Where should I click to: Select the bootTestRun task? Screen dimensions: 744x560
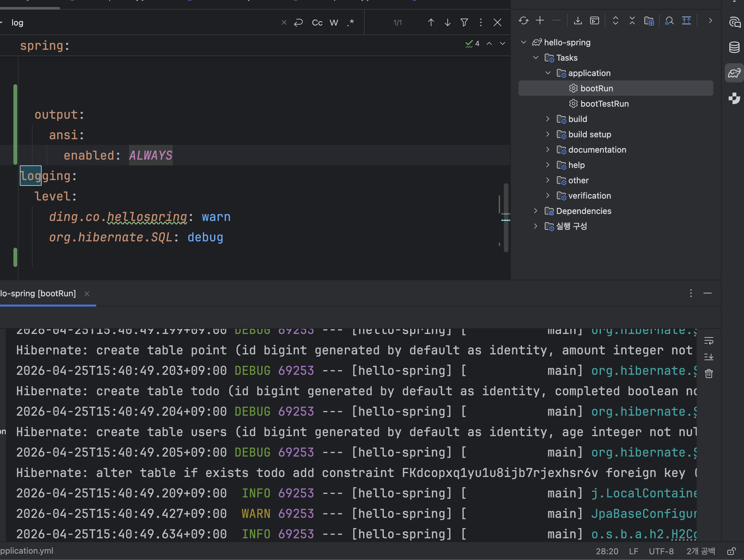tap(604, 104)
